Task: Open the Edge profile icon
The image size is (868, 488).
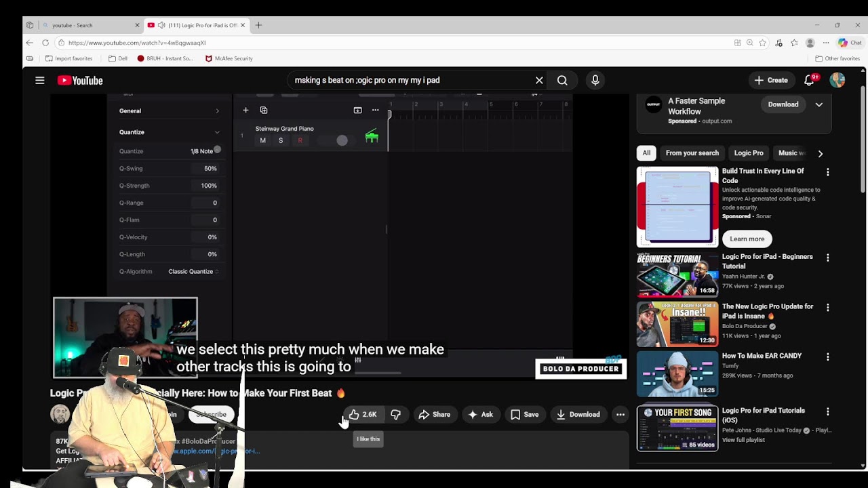Action: (x=810, y=43)
